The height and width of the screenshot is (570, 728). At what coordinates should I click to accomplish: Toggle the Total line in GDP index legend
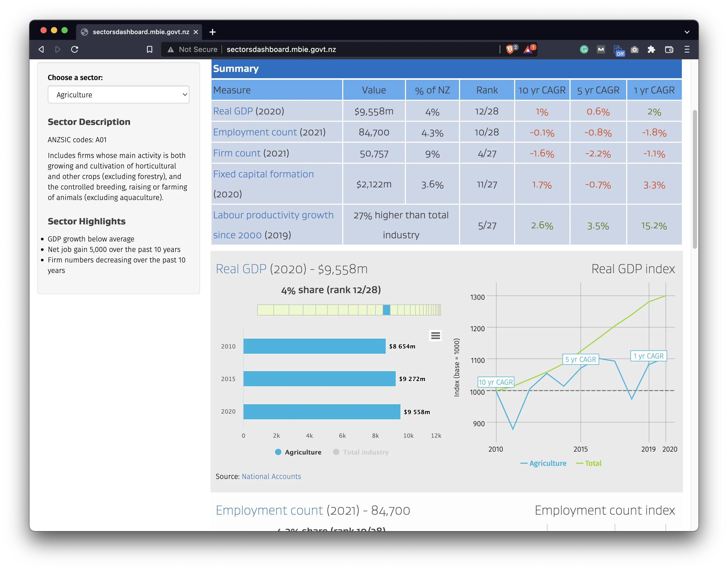[x=589, y=463]
